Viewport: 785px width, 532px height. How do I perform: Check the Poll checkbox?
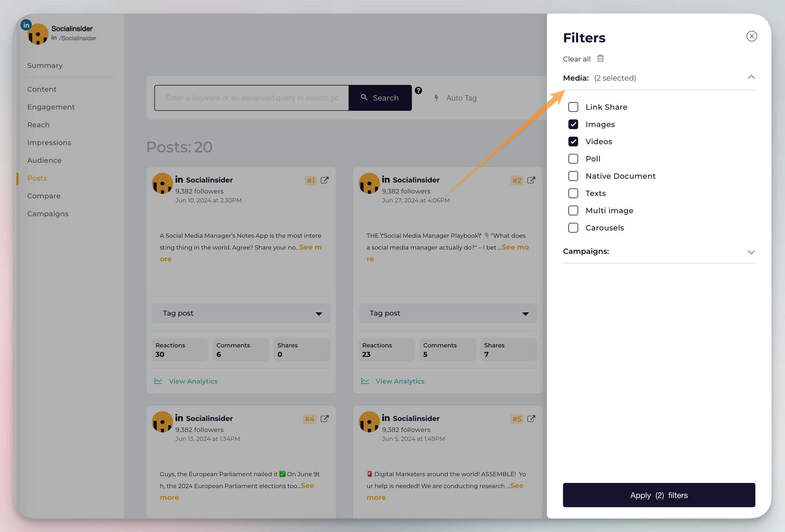point(573,159)
